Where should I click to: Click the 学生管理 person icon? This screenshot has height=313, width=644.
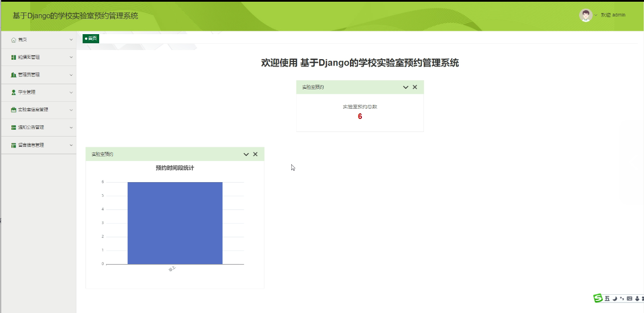coord(14,92)
